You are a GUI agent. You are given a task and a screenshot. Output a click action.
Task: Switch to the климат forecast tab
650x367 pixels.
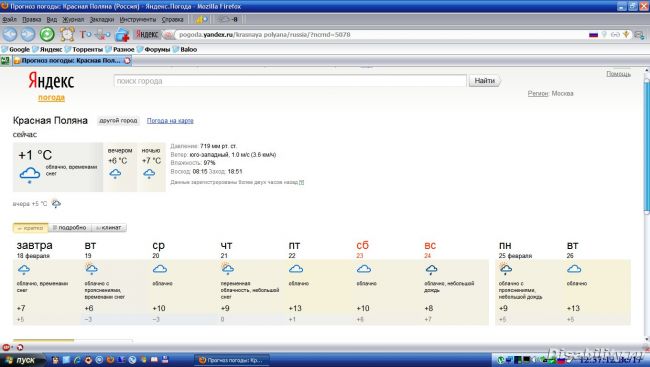[108, 228]
